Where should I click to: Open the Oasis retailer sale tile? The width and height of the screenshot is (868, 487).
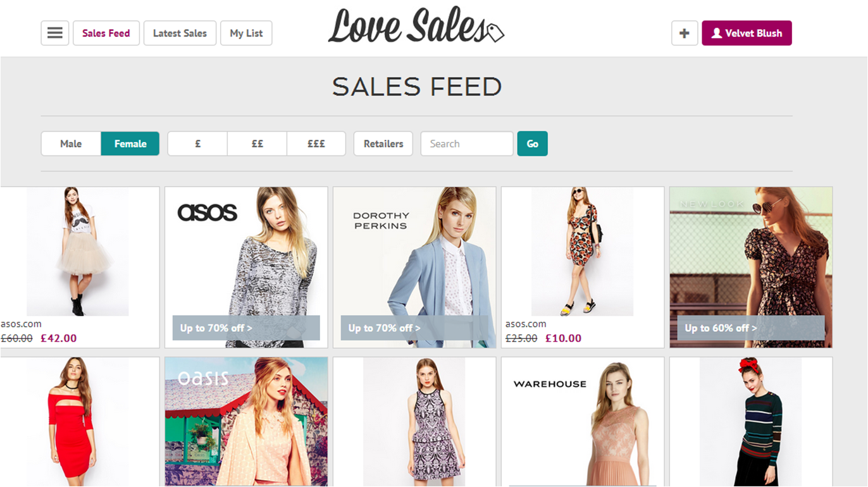[246, 422]
